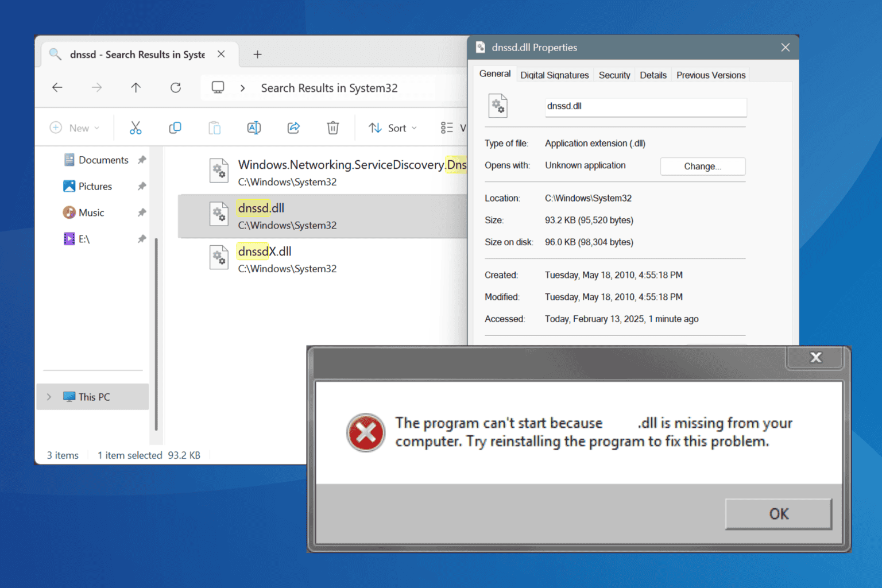This screenshot has width=882, height=588.
Task: Open the E:\ drive shortcut
Action: (76, 239)
